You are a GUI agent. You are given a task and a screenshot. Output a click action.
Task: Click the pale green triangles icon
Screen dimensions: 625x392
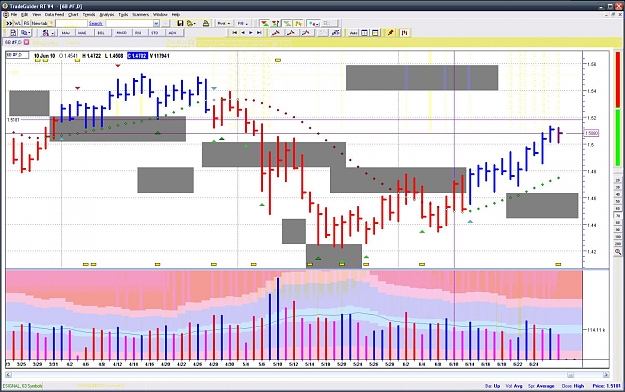click(x=287, y=24)
